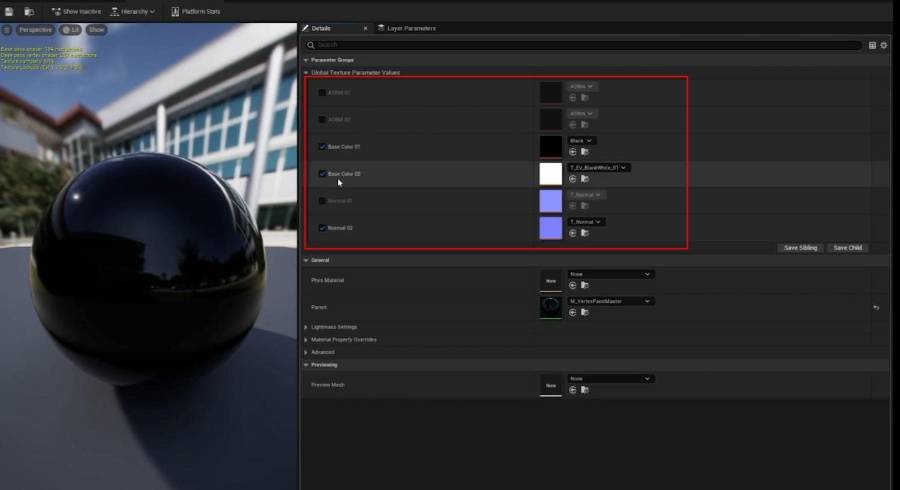Viewport: 900px width, 490px height.
Task: Open the viewport options hamburger menu
Action: pyautogui.click(x=7, y=30)
